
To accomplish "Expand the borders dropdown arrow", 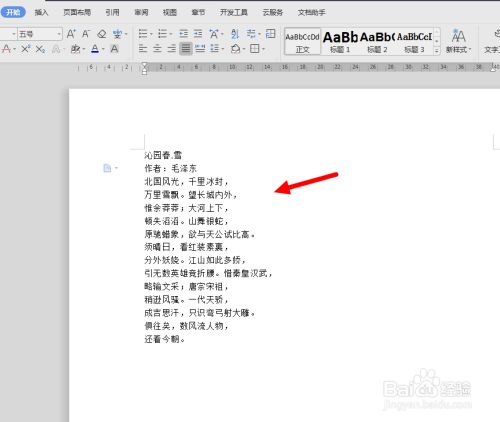I will pos(263,49).
